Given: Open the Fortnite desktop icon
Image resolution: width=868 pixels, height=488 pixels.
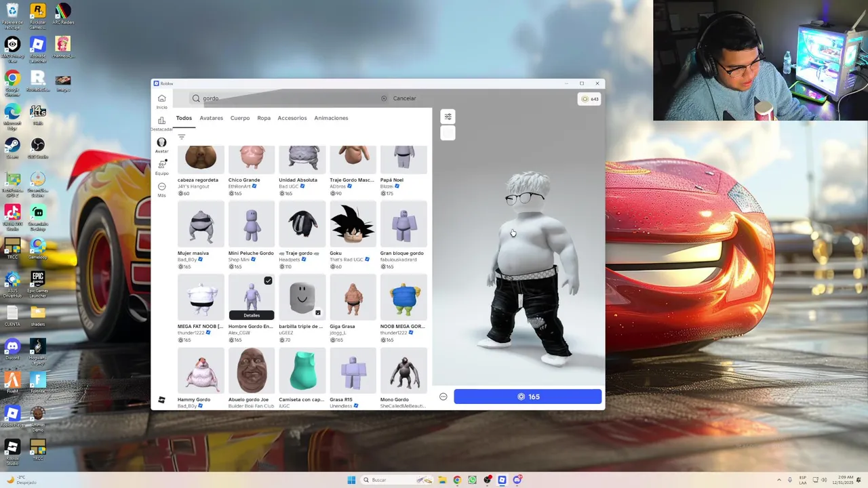Looking at the screenshot, I should click(38, 383).
